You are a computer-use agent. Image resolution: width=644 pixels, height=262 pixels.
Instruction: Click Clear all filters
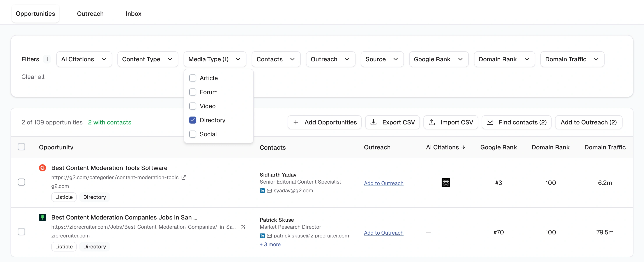pyautogui.click(x=33, y=77)
